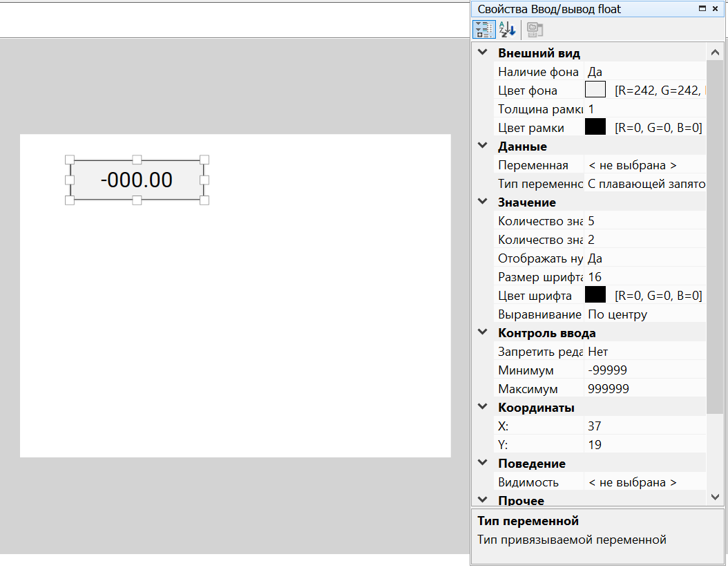The width and height of the screenshot is (728, 570).
Task: Collapse the Координаты category chevron
Action: click(x=483, y=408)
